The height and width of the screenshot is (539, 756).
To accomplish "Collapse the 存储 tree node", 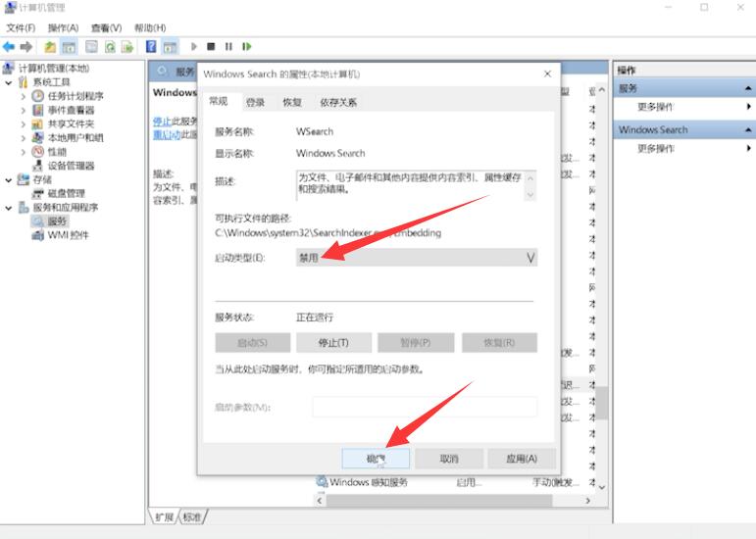I will coord(9,179).
